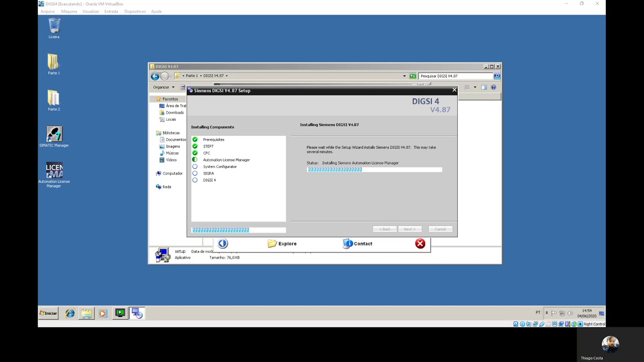Expand the Parte 1 breadcrumb arrow
This screenshot has width=644, height=362.
[201, 76]
